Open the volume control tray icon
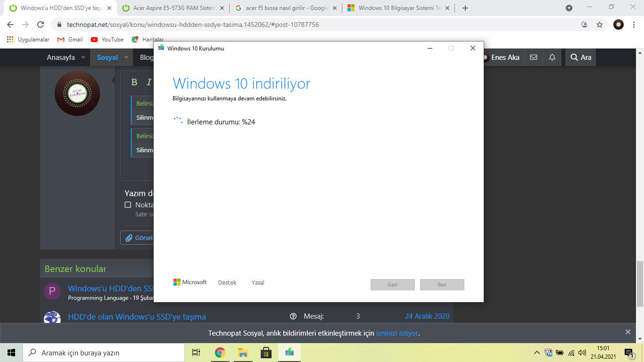 click(582, 353)
